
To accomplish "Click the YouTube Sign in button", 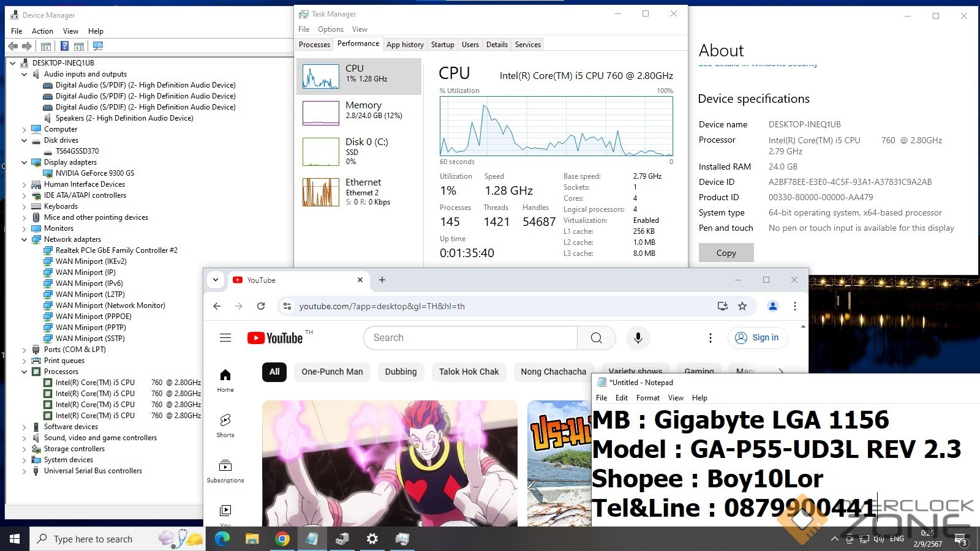I will pyautogui.click(x=758, y=338).
